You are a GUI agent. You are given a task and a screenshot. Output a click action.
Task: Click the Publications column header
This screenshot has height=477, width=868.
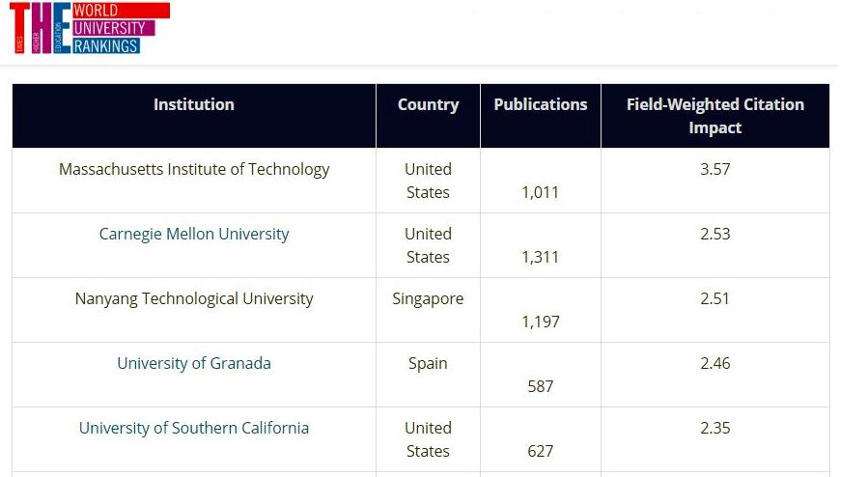click(541, 104)
